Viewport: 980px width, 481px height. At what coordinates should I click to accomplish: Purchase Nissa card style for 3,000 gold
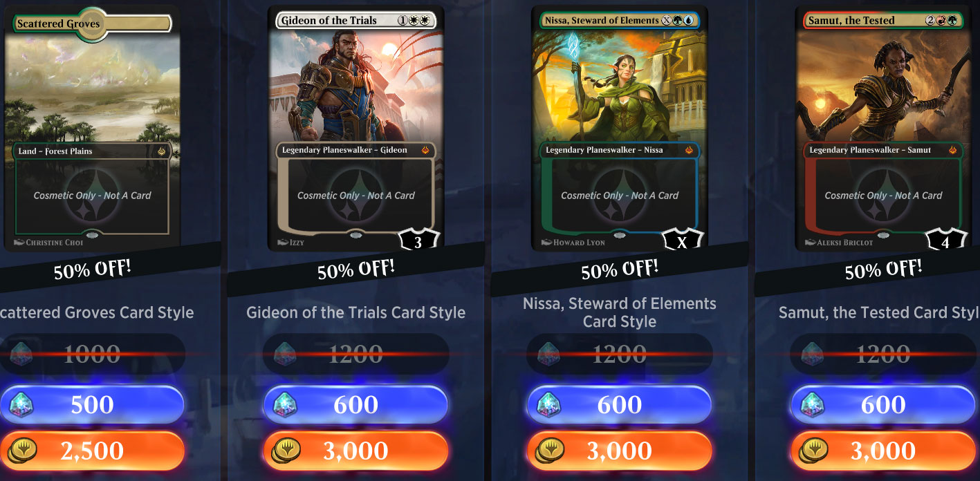[x=619, y=451]
